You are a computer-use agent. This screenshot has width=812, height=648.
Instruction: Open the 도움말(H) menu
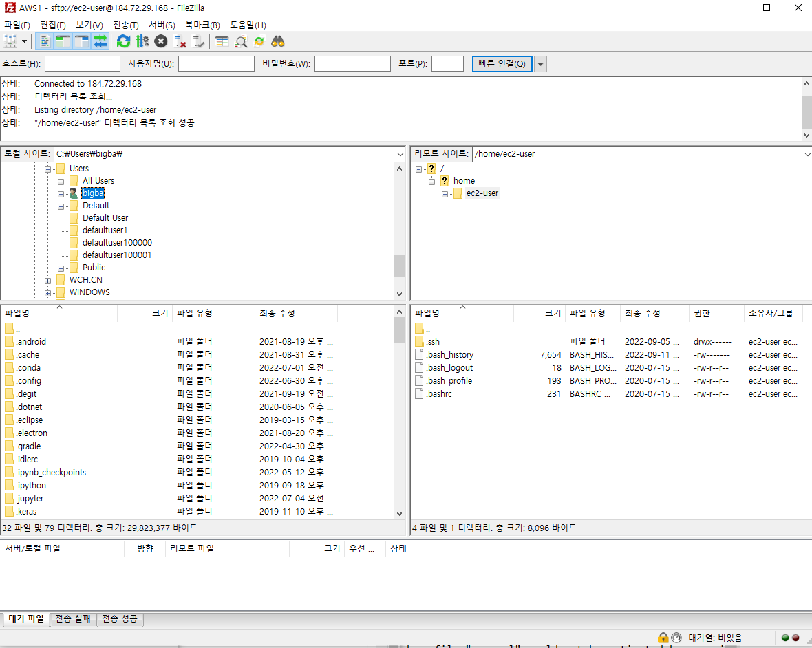click(x=248, y=25)
